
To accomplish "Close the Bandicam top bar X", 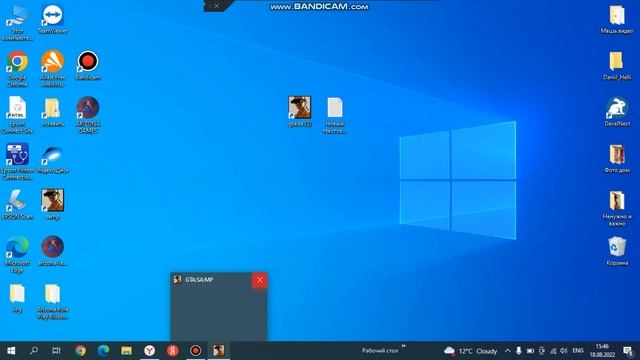I will (x=216, y=6).
